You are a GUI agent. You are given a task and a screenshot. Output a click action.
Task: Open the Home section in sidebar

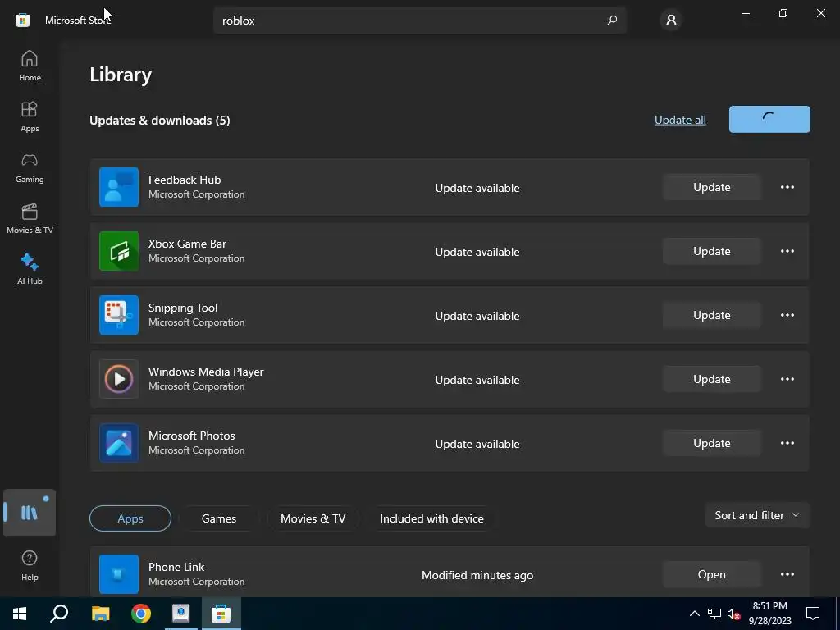pos(30,66)
